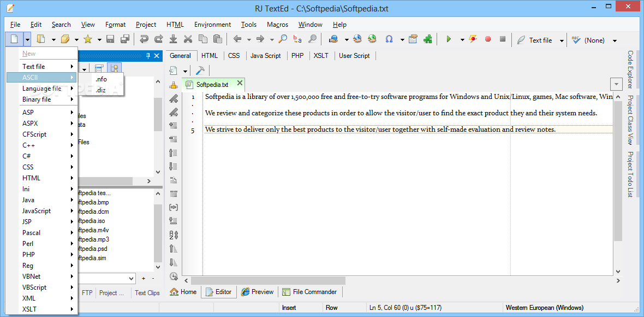
Task: Expand the combo box above the FTP tab
Action: point(131,278)
